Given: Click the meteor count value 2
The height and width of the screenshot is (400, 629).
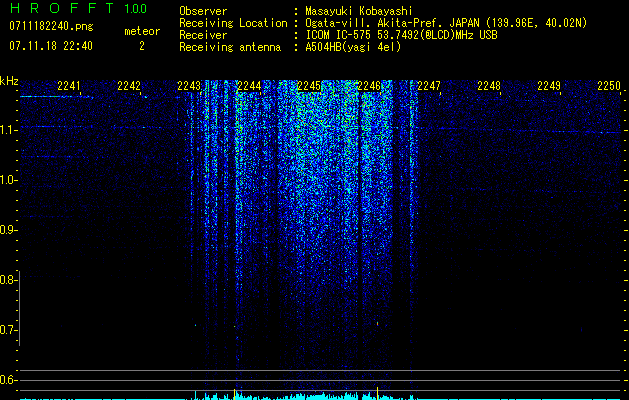Looking at the screenshot, I should (x=142, y=46).
